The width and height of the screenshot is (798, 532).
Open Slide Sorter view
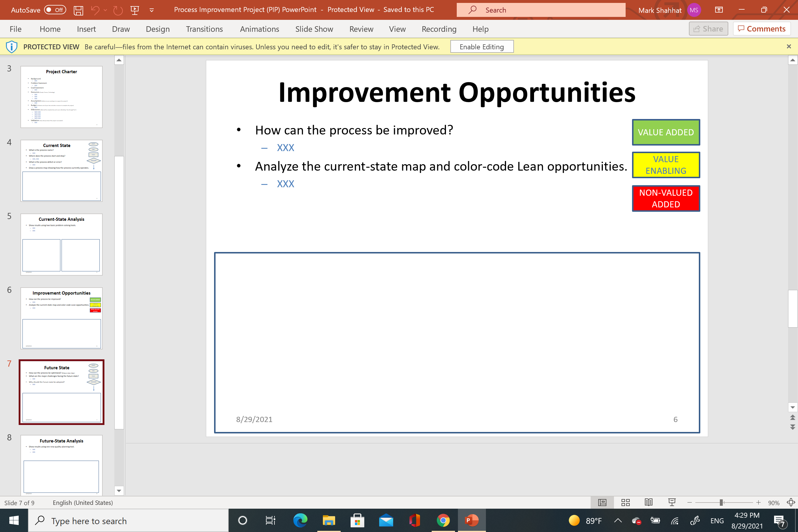[625, 503]
